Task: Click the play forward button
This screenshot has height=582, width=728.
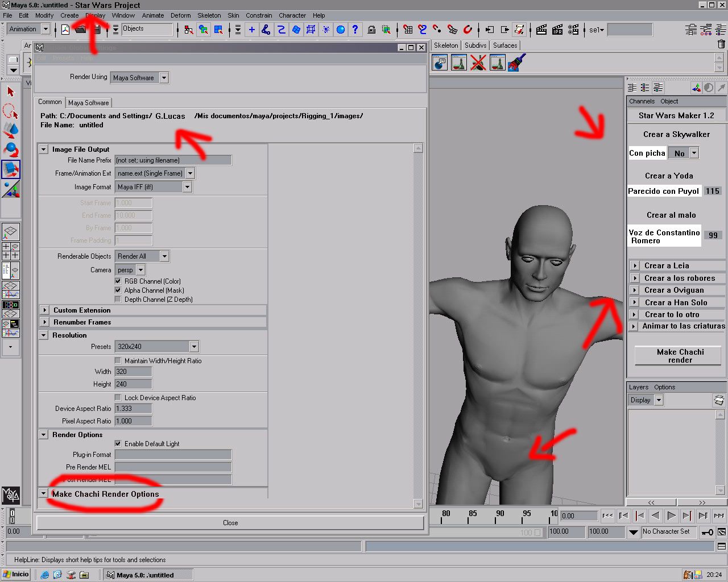Action: click(x=672, y=516)
